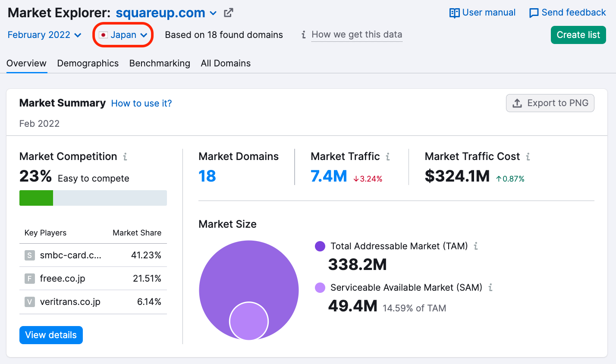Click the Market Share column header
The width and height of the screenshot is (616, 364).
137,233
